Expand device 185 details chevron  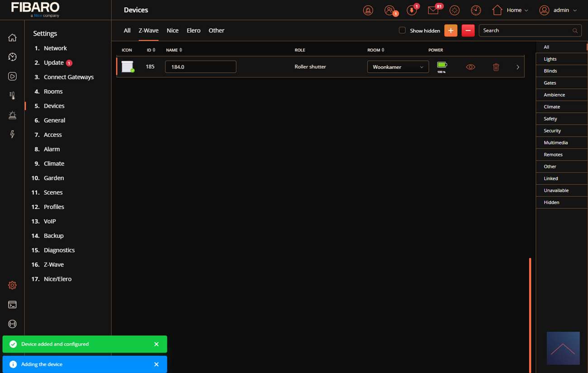click(518, 67)
